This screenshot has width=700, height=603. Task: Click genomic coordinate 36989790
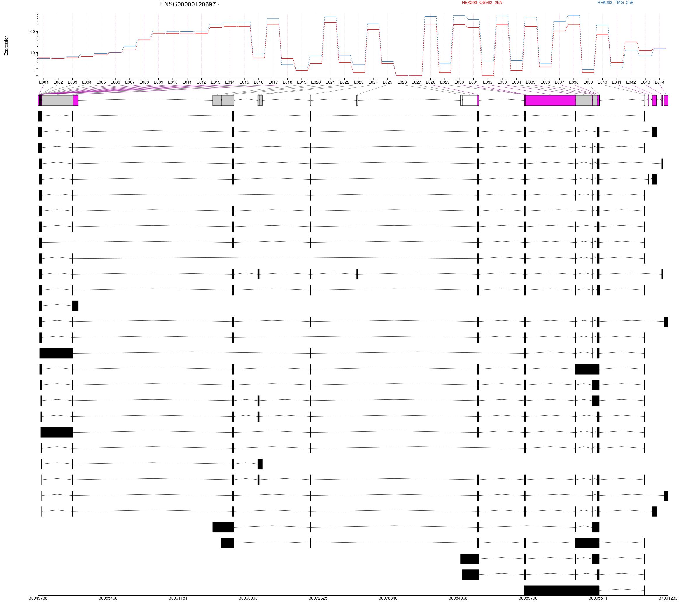coord(528,598)
